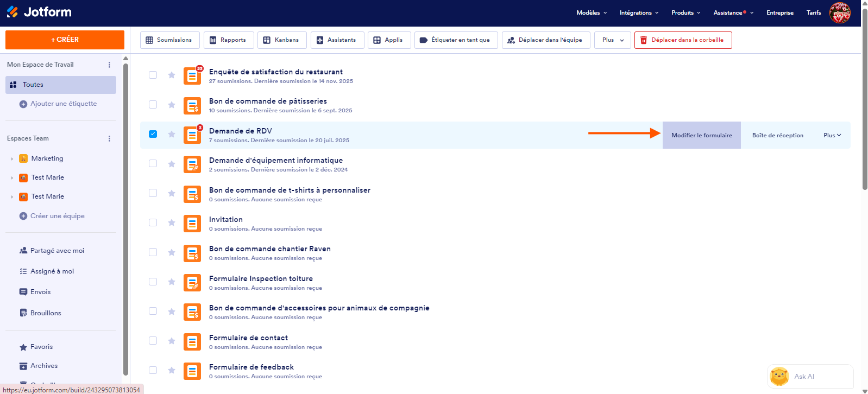868x394 pixels.
Task: Open the Soumissions toolbar item
Action: 170,40
